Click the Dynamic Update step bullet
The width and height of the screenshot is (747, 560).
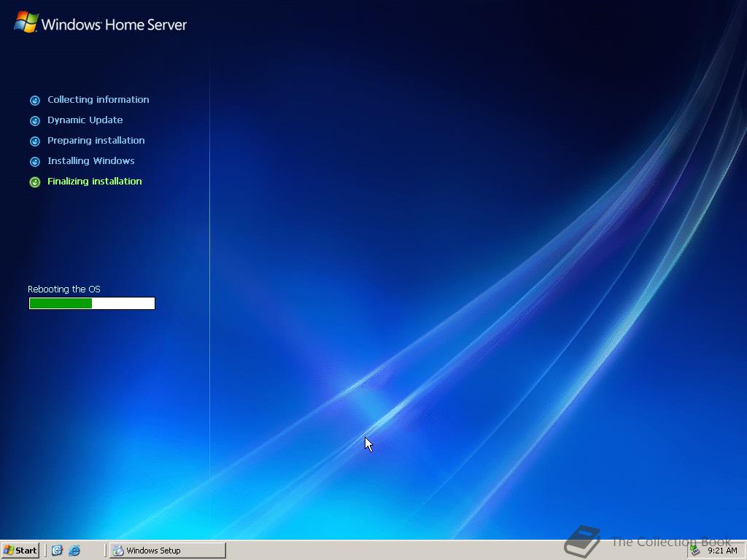pos(35,121)
